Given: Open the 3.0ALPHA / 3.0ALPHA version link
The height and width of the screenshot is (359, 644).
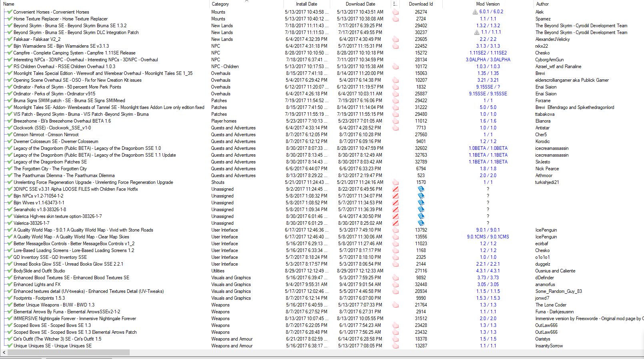Looking at the screenshot, I should tap(488, 60).
